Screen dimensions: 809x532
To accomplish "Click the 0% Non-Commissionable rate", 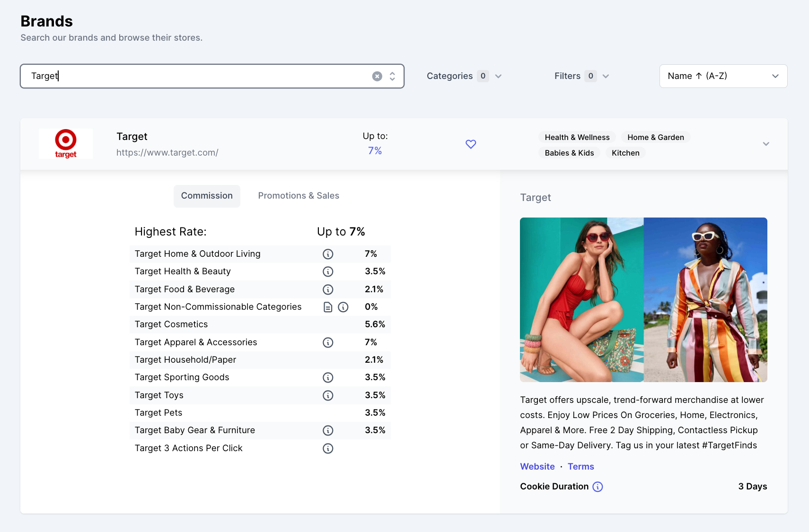I will tap(371, 307).
